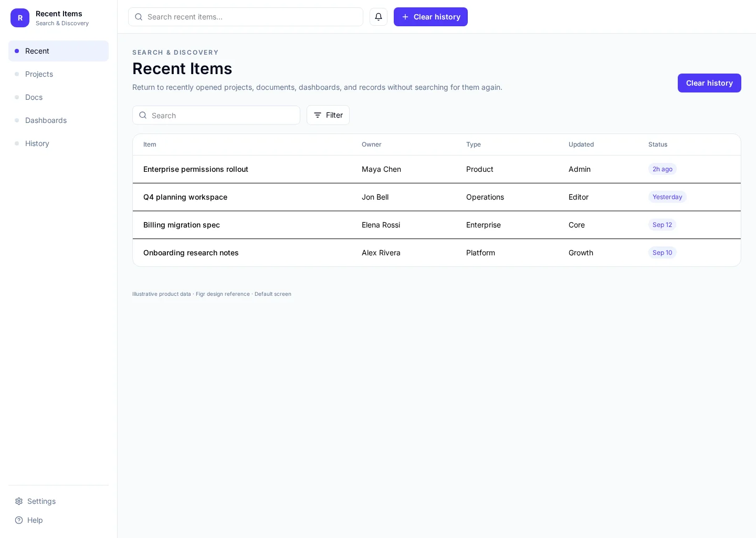Sort by the Type column header
756x538 pixels.
pyautogui.click(x=474, y=144)
